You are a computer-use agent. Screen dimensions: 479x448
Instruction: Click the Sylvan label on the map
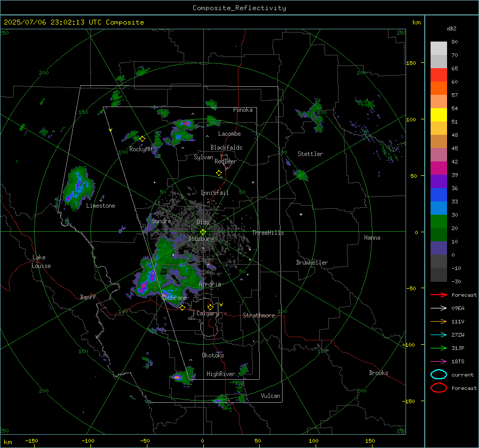(203, 157)
